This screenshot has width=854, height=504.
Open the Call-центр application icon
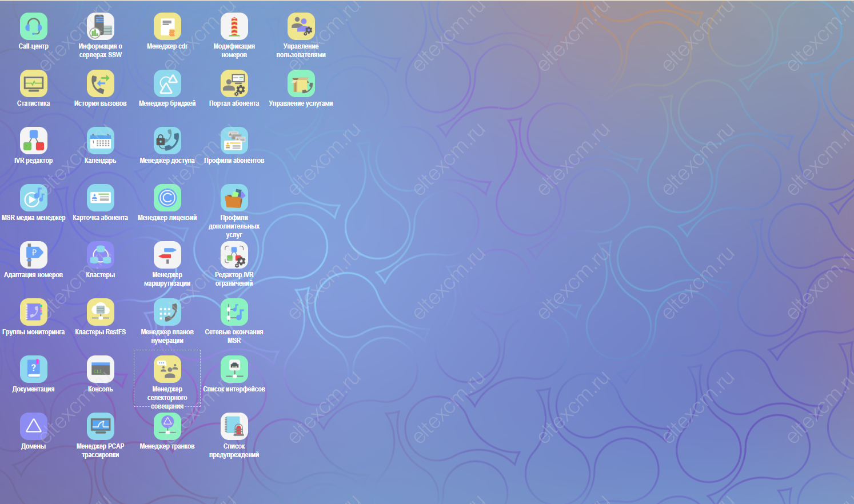pos(34,26)
